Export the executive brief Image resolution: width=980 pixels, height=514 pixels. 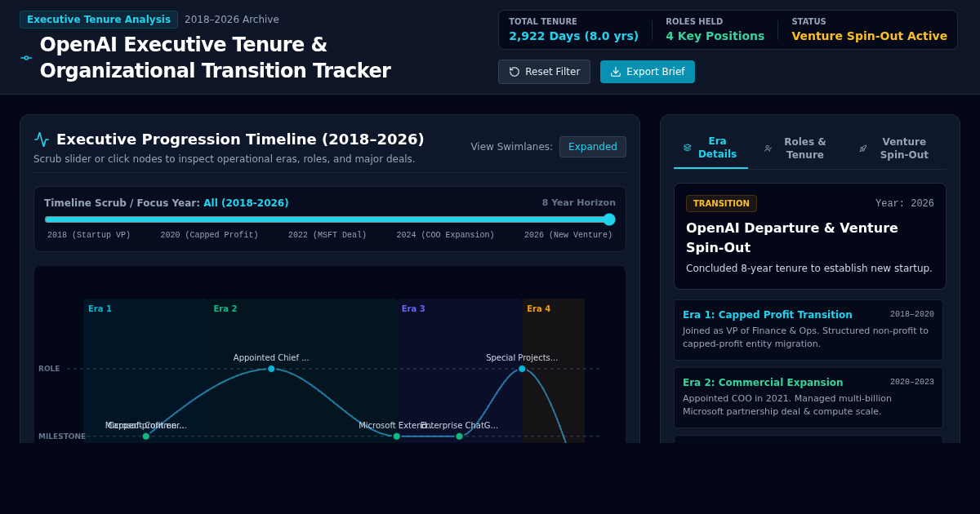coord(648,72)
